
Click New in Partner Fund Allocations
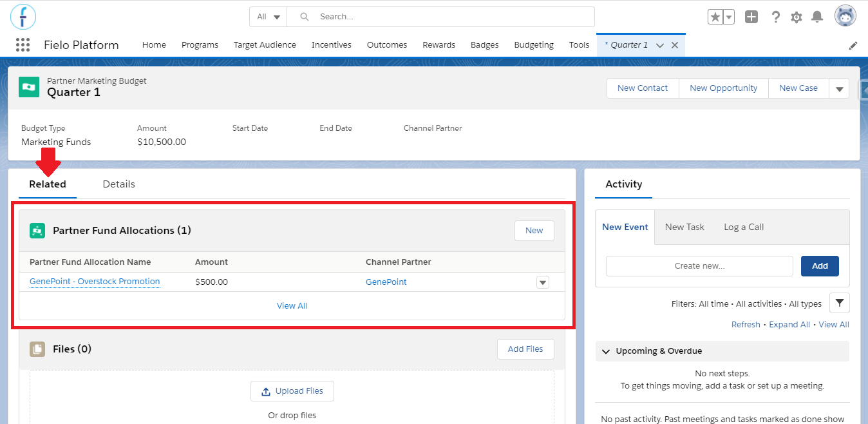534,230
